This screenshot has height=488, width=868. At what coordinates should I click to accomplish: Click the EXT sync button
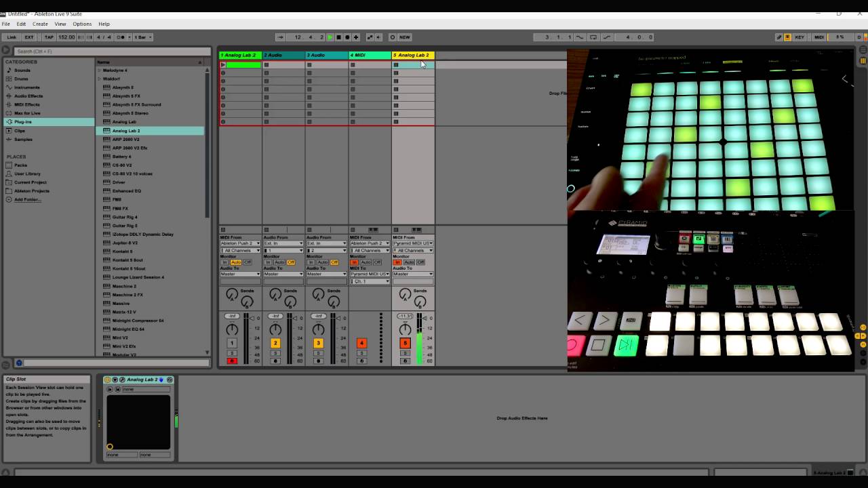29,37
